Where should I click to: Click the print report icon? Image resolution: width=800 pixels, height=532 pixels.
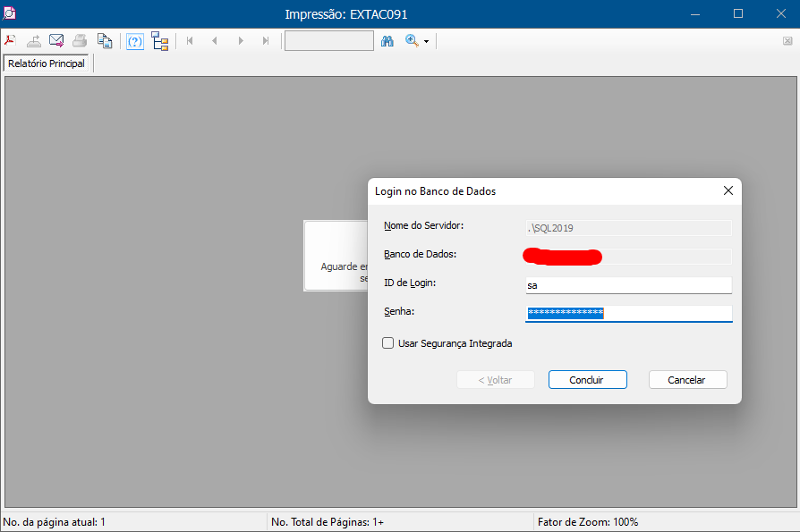(81, 41)
